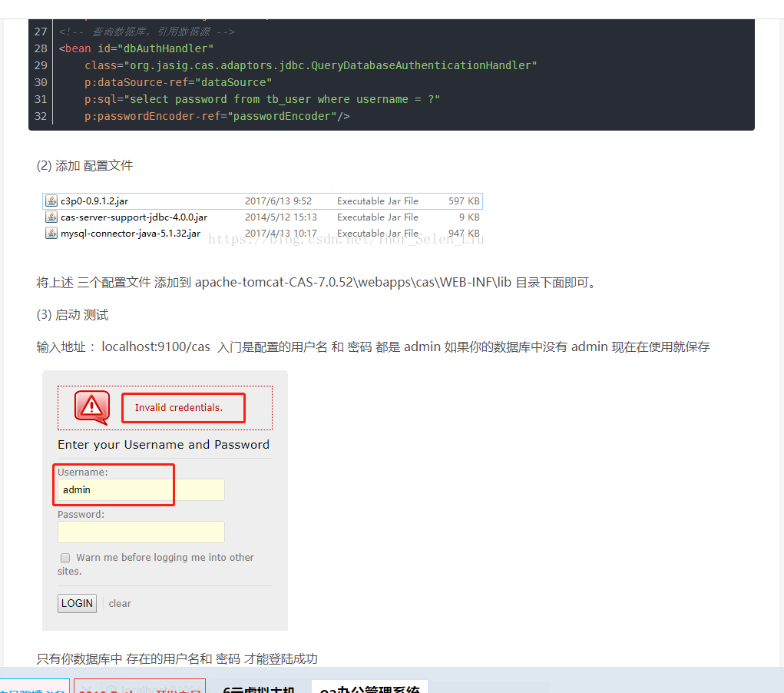Click the red warning triangle icon
The image size is (784, 693).
[x=92, y=407]
